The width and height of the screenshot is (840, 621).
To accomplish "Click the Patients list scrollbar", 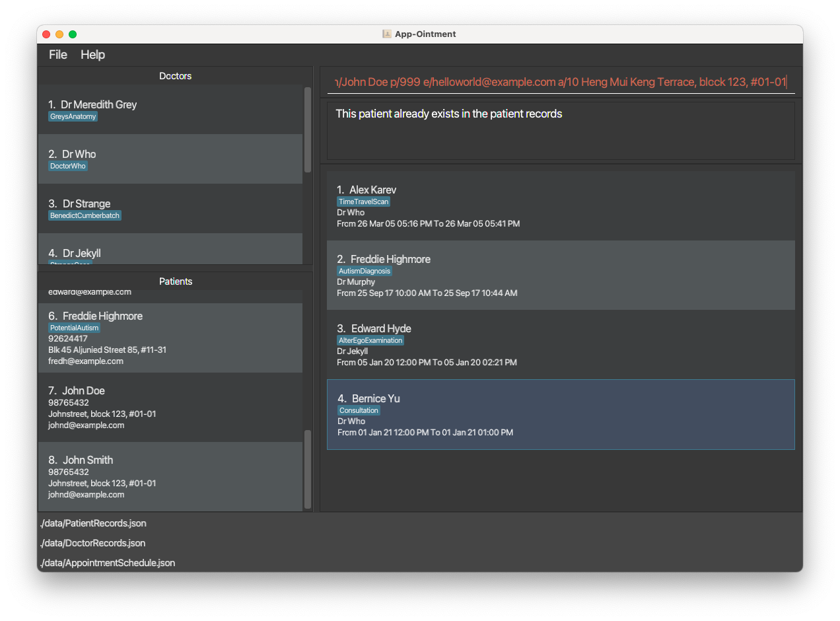I will (308, 469).
